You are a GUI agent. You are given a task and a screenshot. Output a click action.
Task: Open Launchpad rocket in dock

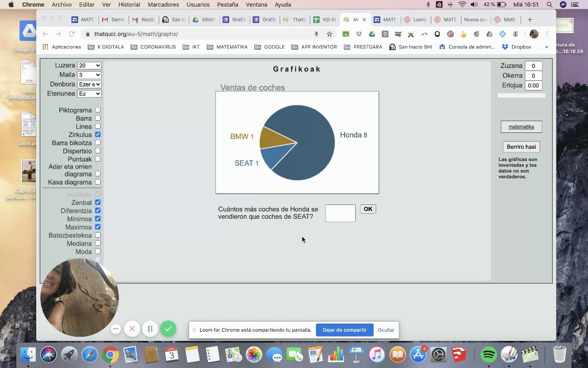[x=69, y=355]
